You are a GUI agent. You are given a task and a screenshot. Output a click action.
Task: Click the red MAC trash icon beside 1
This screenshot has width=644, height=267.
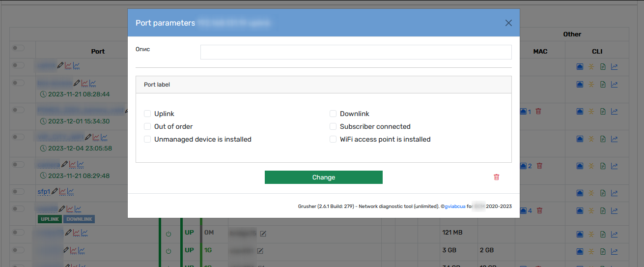click(x=538, y=112)
